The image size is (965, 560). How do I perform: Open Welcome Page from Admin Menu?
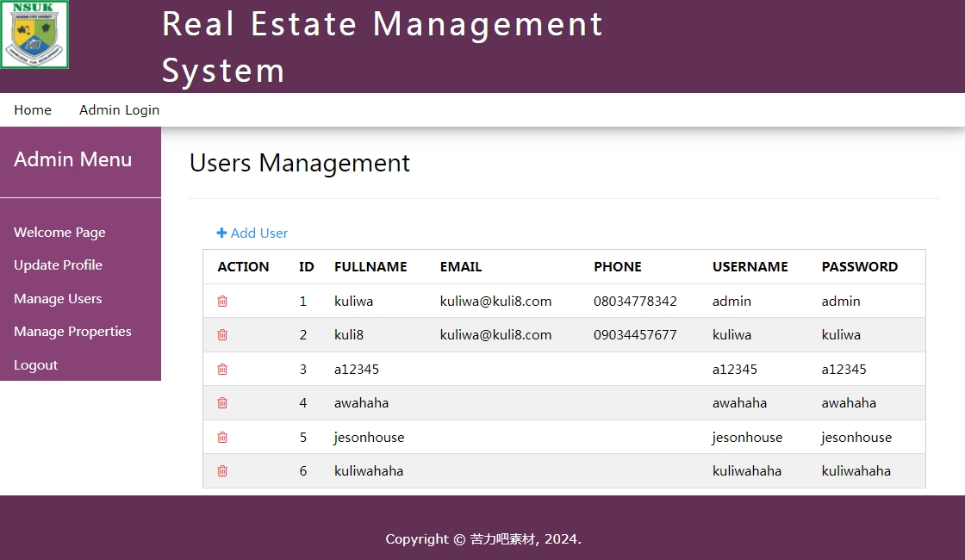point(59,233)
